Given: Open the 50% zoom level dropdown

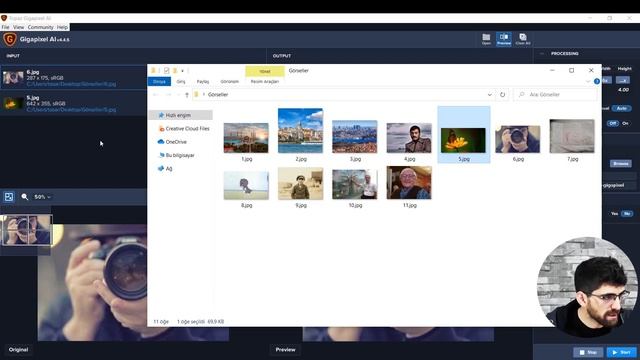Looking at the screenshot, I should click(42, 197).
